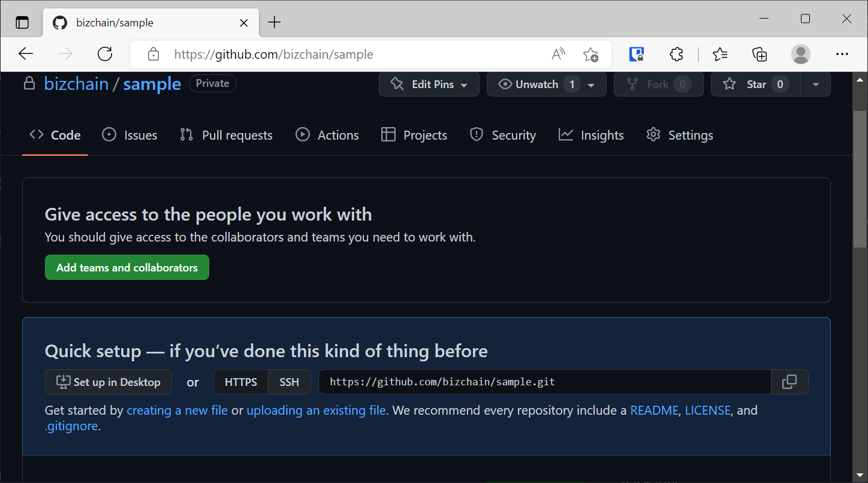Open the Edit Pins dropdown
The width and height of the screenshot is (868, 483).
click(x=429, y=84)
